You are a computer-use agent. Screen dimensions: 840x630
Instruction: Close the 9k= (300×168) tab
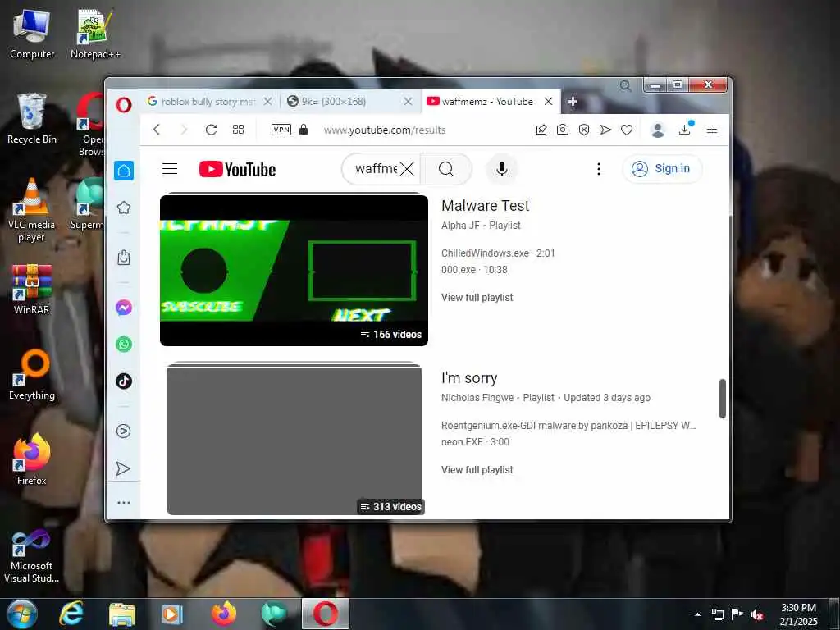click(x=408, y=101)
